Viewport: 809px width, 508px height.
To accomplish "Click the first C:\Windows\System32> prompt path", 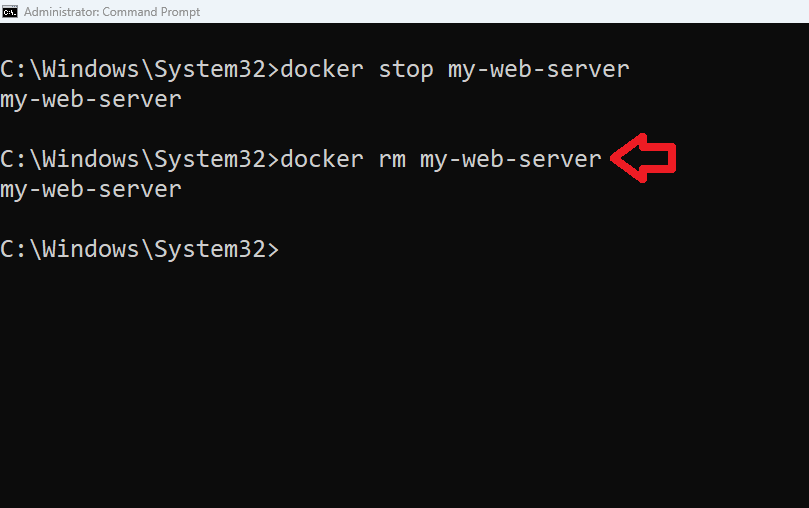I will [x=139, y=69].
